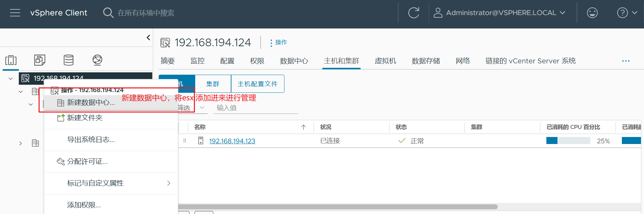Select 新建数据中心 in context menu

[111, 102]
